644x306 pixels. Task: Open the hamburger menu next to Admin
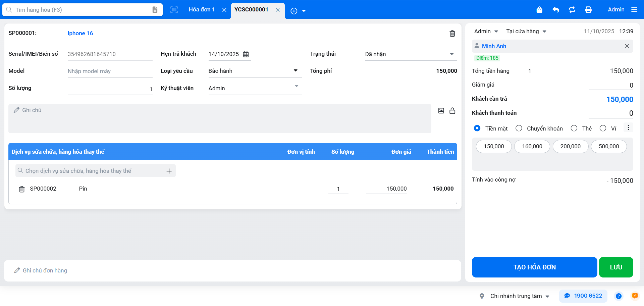tap(634, 10)
